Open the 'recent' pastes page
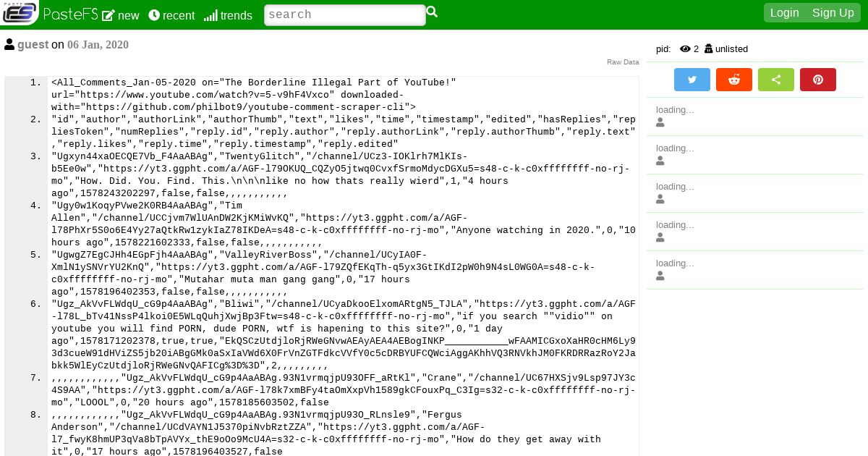Screen dimensions: 868x456 click(x=171, y=15)
